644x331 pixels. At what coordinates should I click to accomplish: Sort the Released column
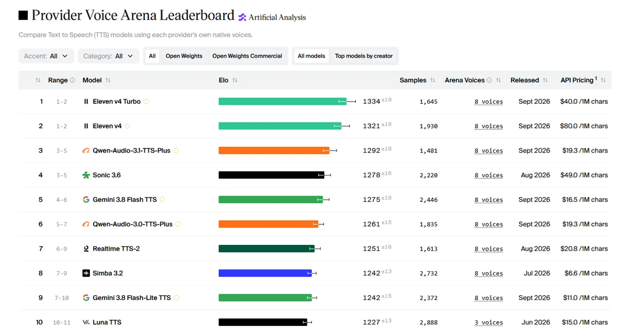click(x=545, y=80)
